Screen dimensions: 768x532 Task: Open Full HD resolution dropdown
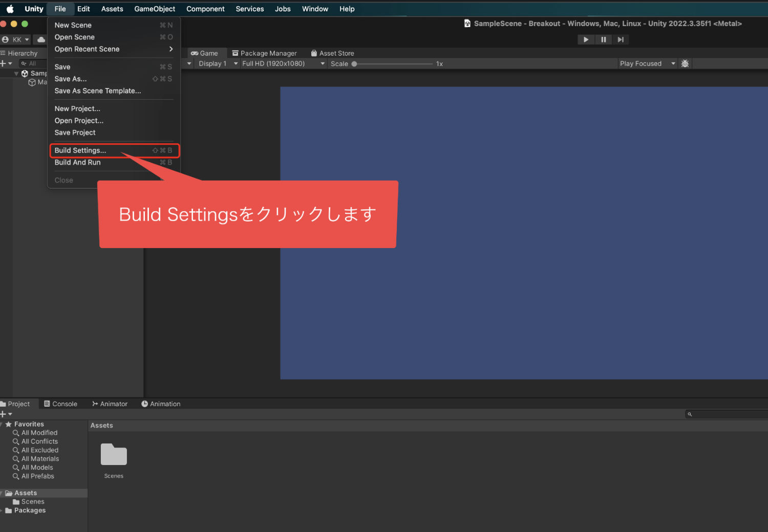(x=283, y=63)
